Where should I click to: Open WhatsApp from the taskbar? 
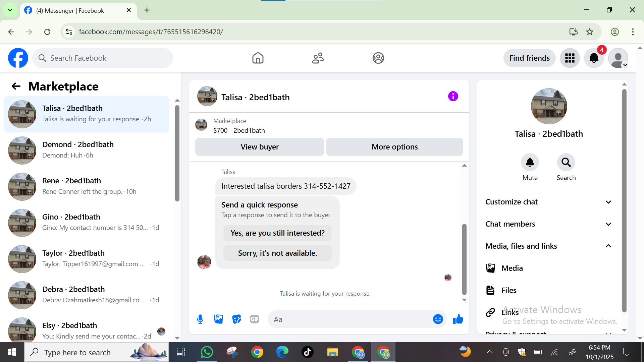point(207,352)
